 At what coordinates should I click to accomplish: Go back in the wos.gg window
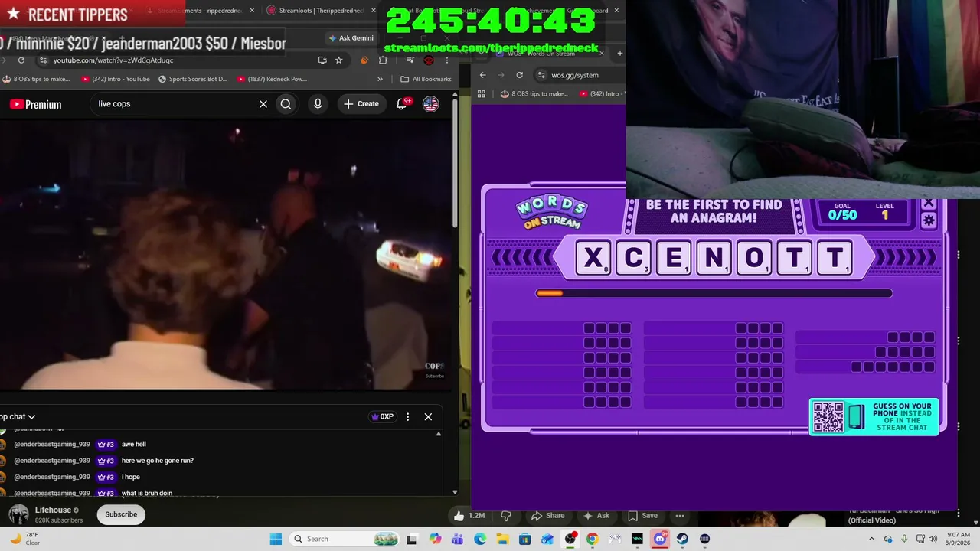tap(482, 75)
